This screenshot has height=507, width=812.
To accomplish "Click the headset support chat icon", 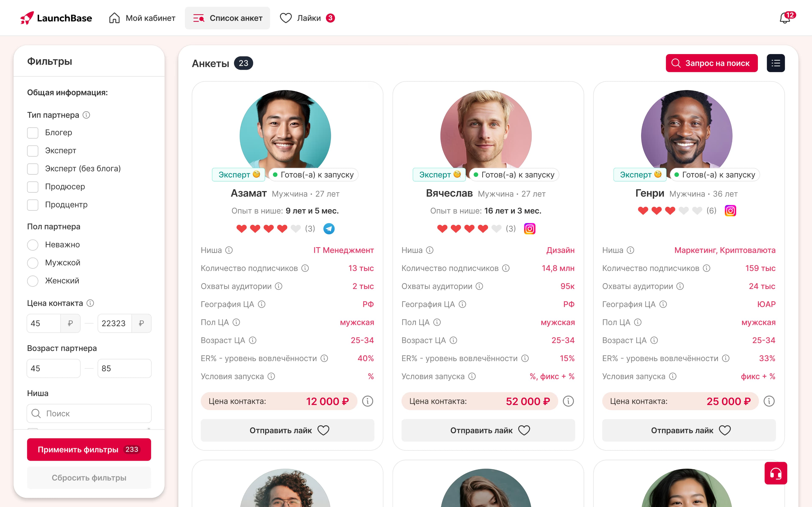I will 775,473.
